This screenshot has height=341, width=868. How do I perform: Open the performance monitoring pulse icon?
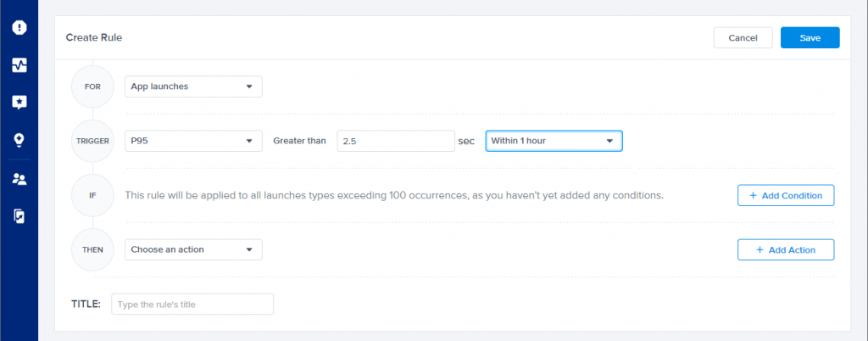(x=19, y=65)
